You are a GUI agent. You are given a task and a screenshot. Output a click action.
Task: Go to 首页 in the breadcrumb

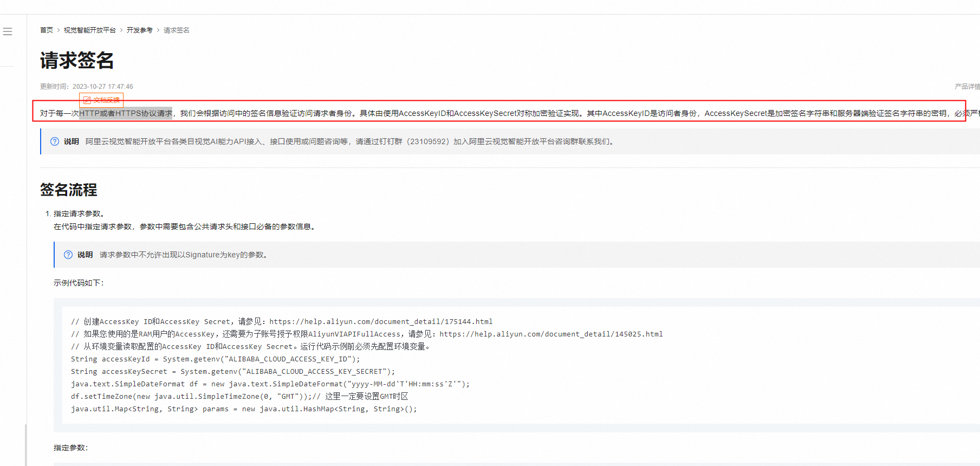47,30
